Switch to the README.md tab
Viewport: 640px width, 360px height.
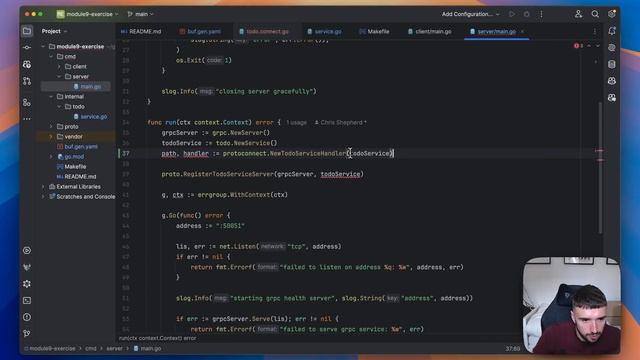pos(141,31)
